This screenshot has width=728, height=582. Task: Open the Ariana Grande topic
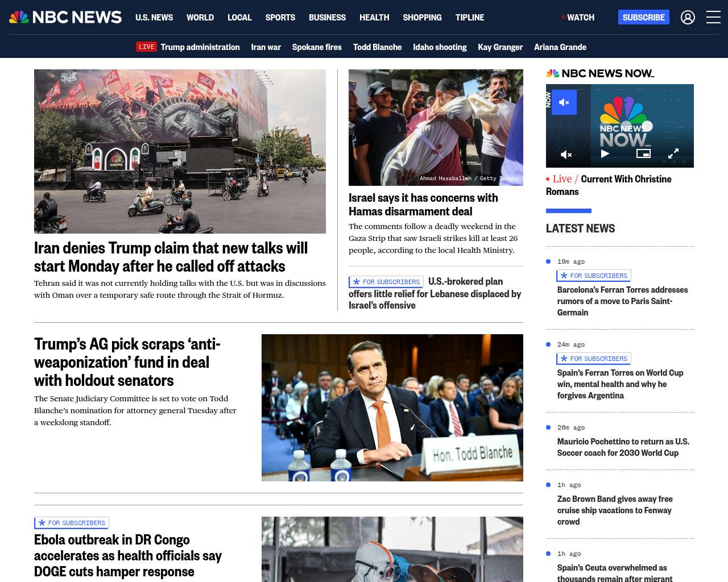coord(560,47)
